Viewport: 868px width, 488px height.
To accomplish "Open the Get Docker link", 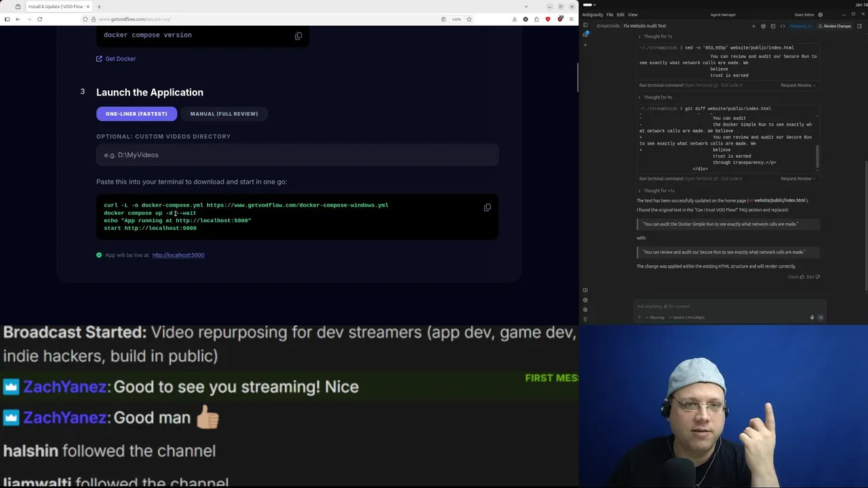I will click(116, 58).
